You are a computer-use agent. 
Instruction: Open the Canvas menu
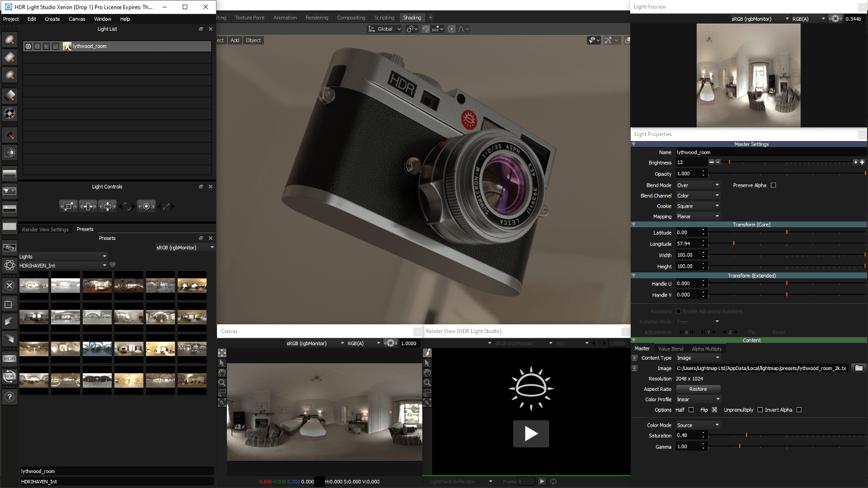click(x=77, y=19)
